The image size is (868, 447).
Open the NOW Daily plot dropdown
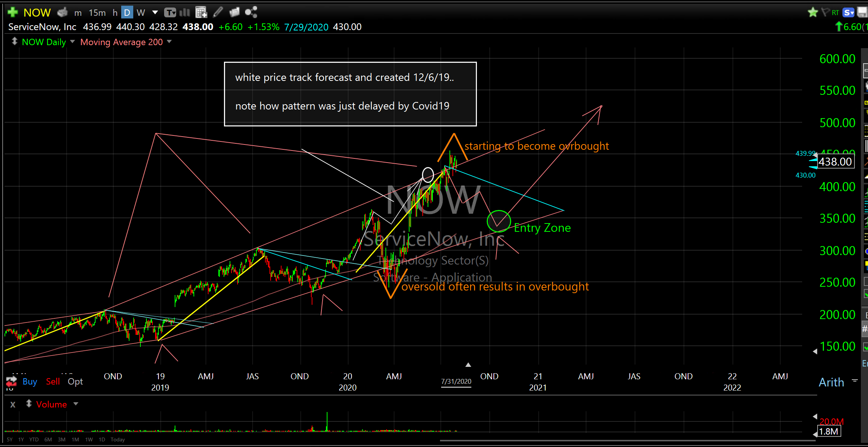tap(72, 41)
